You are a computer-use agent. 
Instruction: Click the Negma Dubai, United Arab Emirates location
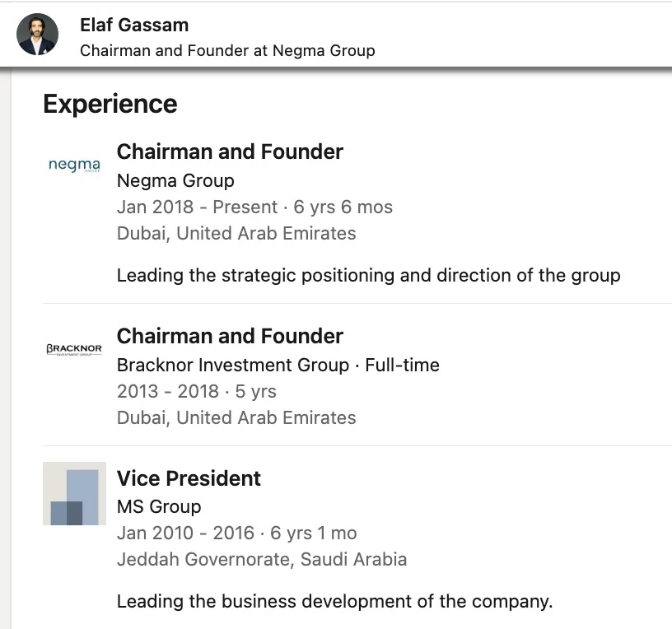236,234
